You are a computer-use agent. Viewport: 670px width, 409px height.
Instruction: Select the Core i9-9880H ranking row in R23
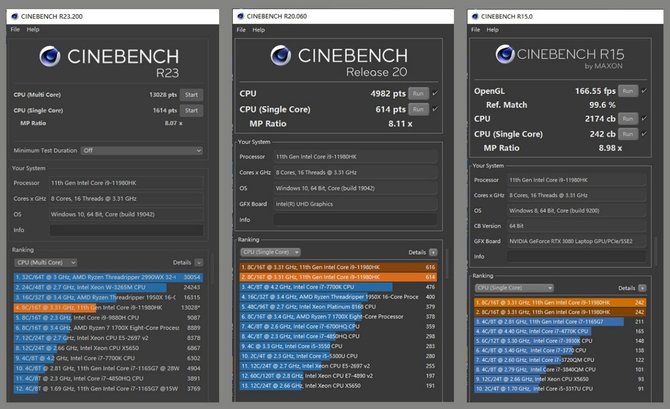click(109, 318)
